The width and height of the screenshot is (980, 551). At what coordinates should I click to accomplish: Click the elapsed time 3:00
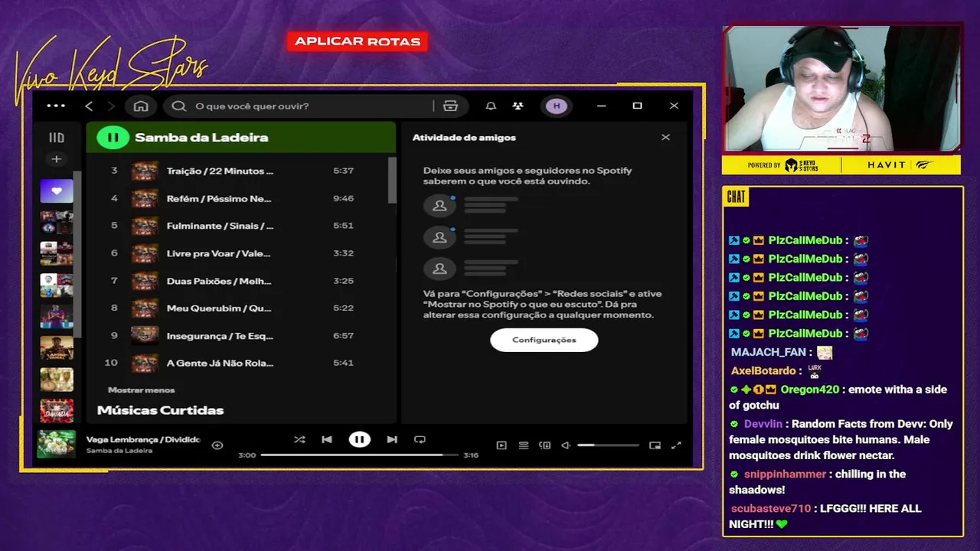(247, 455)
